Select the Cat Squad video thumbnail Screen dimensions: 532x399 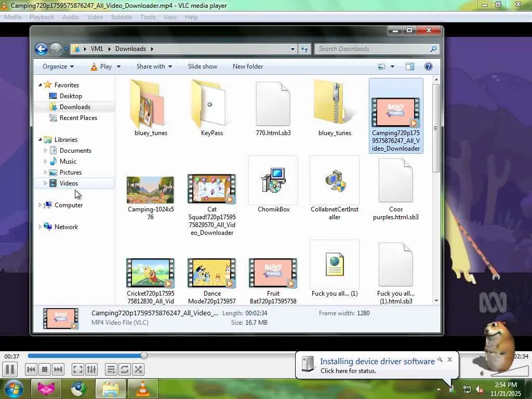click(212, 189)
